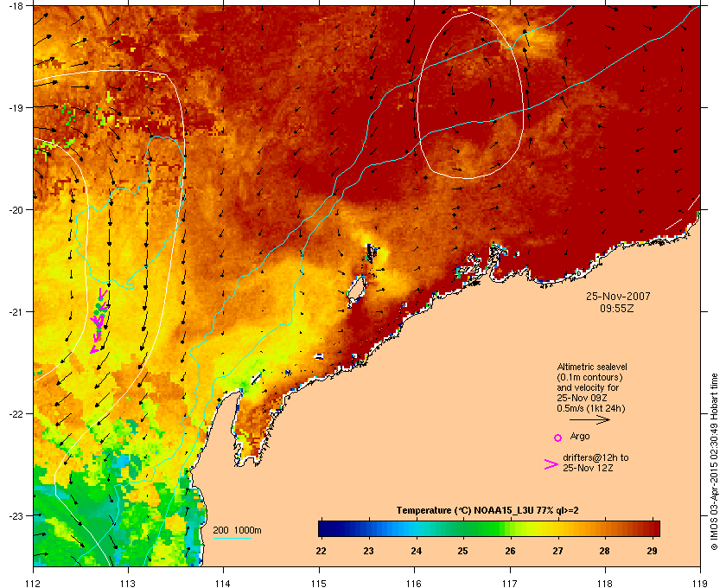Click the colorbar tick label 23
726x588 pixels.
pyautogui.click(x=368, y=551)
